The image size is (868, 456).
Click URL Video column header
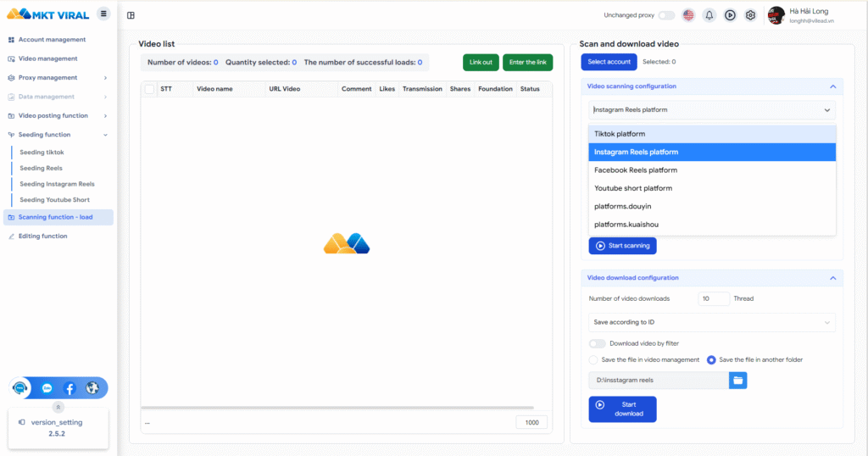285,89
